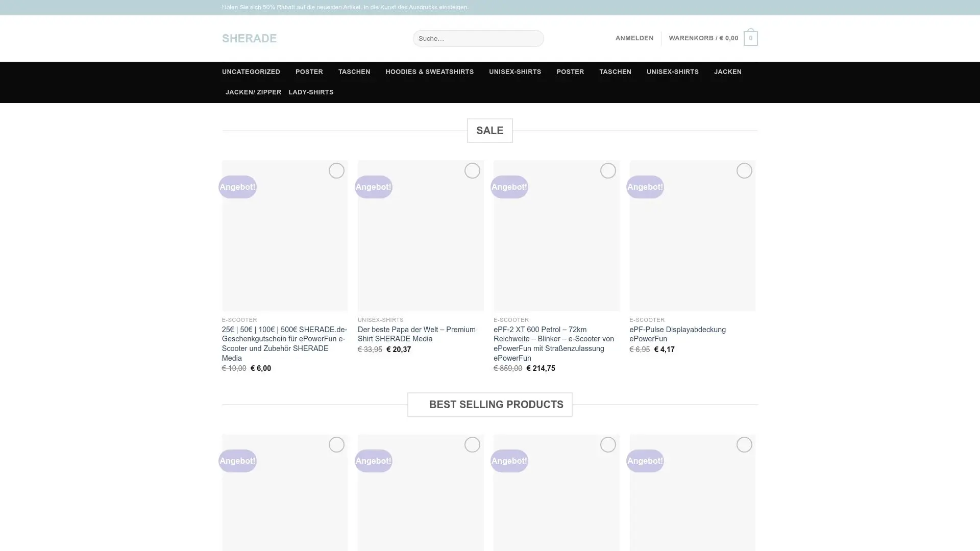Screen dimensions: 980x551
Task: Open the Jacken menu category
Action: pos(727,72)
